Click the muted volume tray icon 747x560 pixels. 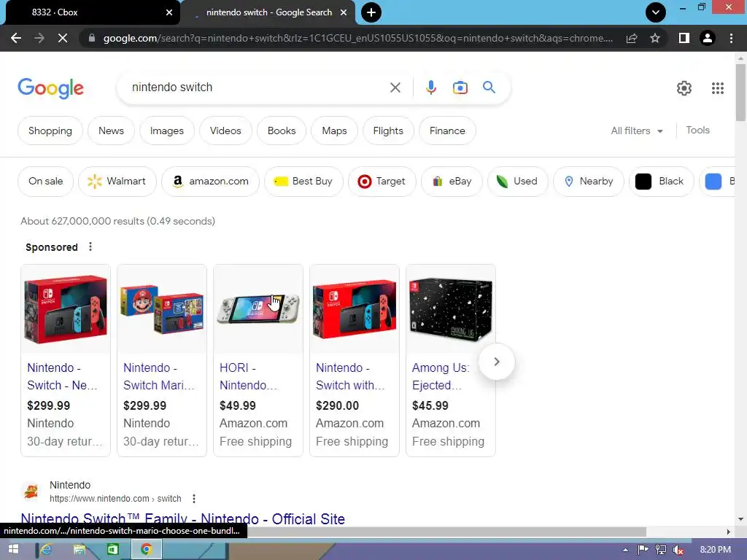(x=678, y=550)
